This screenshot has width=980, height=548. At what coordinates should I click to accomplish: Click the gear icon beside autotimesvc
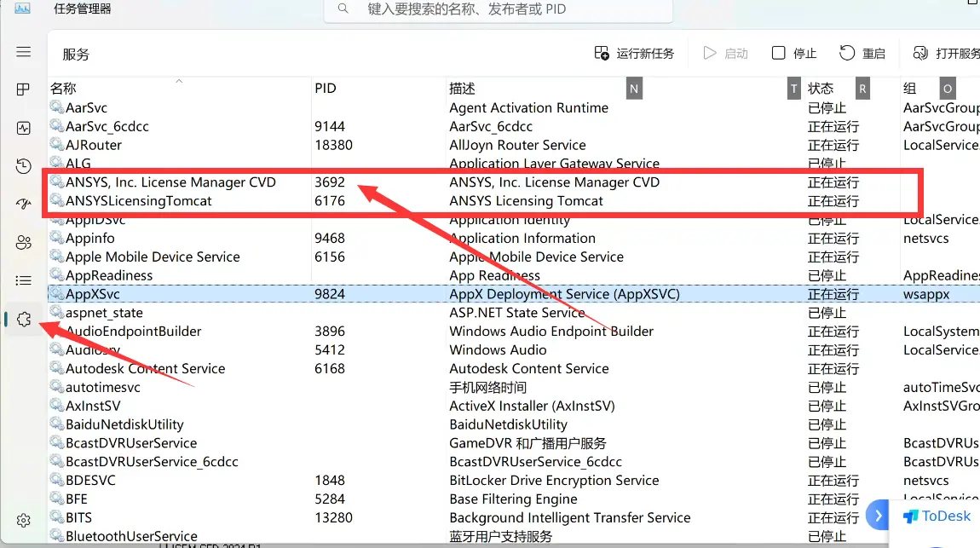(x=56, y=387)
